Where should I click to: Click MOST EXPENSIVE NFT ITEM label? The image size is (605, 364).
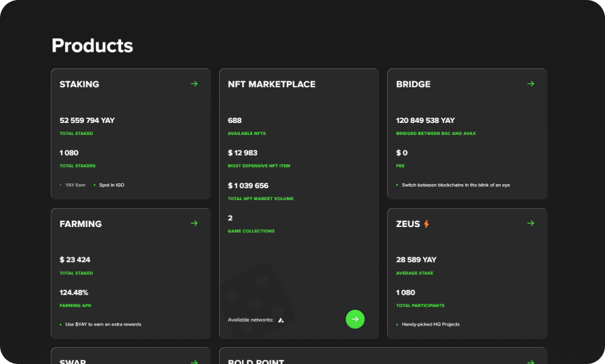pyautogui.click(x=259, y=166)
